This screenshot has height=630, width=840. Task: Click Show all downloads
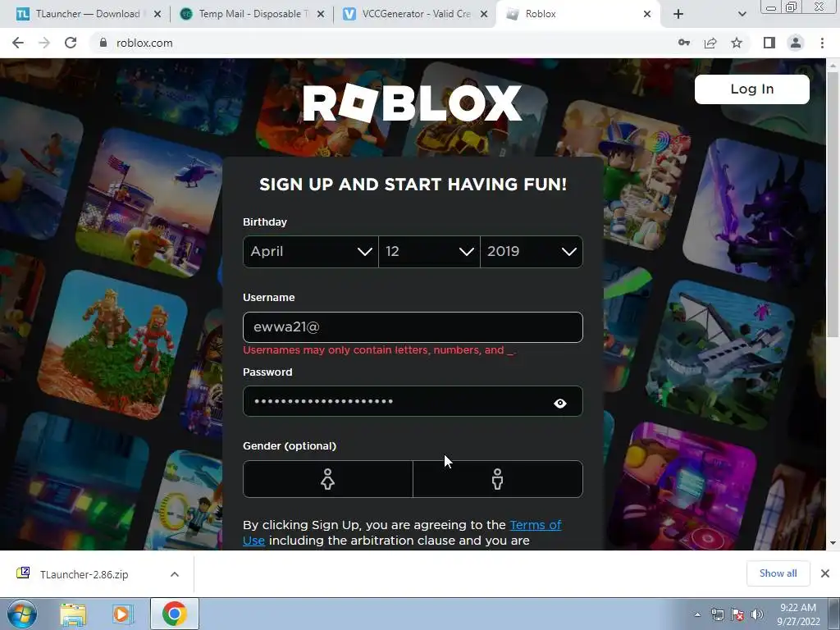point(778,573)
